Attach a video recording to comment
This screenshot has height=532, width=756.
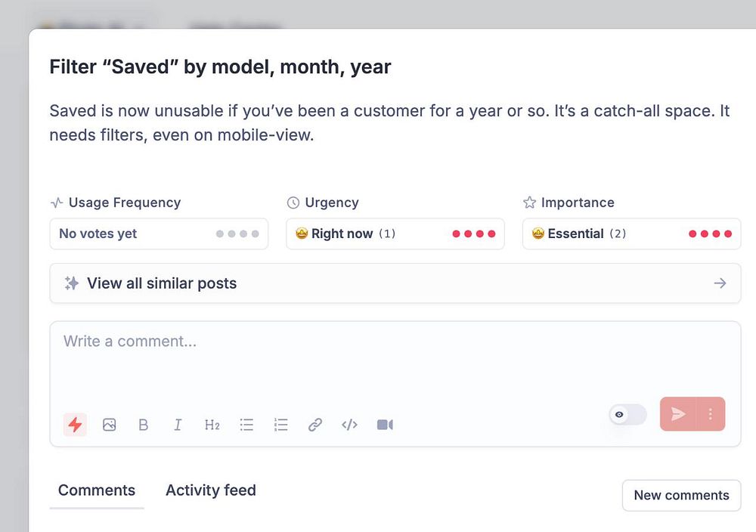[385, 425]
